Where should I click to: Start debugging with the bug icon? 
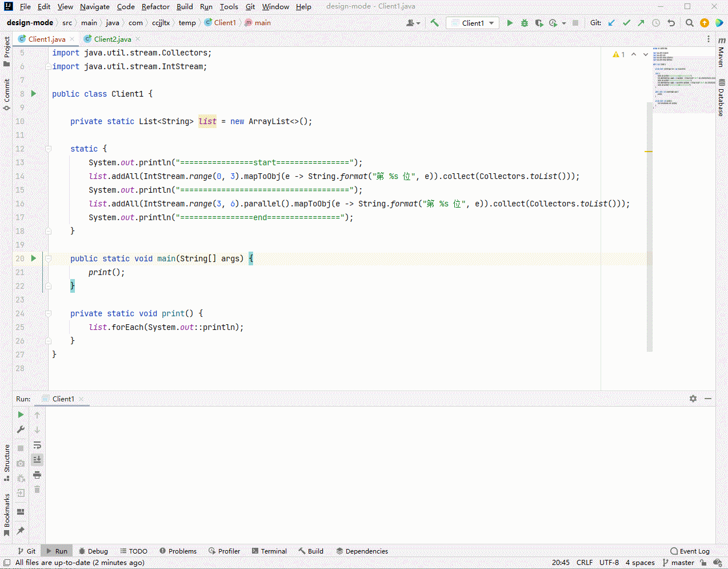(524, 23)
